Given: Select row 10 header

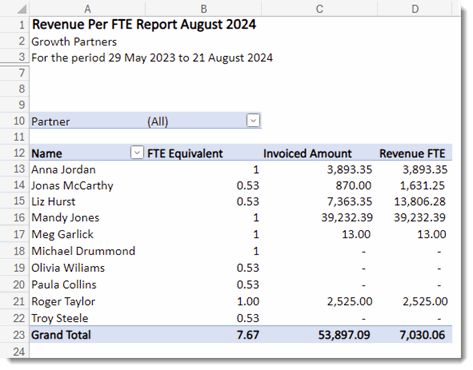Looking at the screenshot, I should [x=15, y=121].
